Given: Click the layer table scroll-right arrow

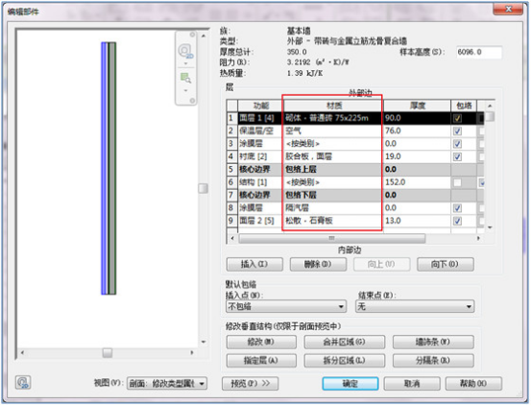Looking at the screenshot, I should pos(478,238).
